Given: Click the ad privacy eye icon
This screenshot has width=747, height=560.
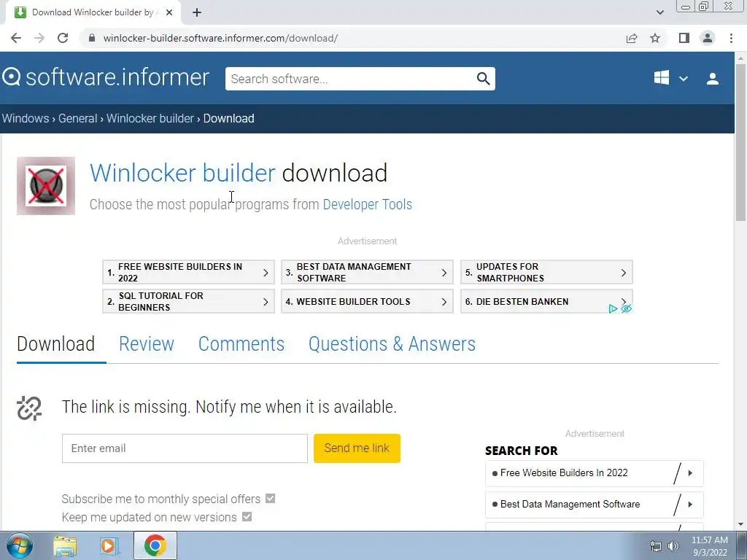Looking at the screenshot, I should tap(627, 308).
